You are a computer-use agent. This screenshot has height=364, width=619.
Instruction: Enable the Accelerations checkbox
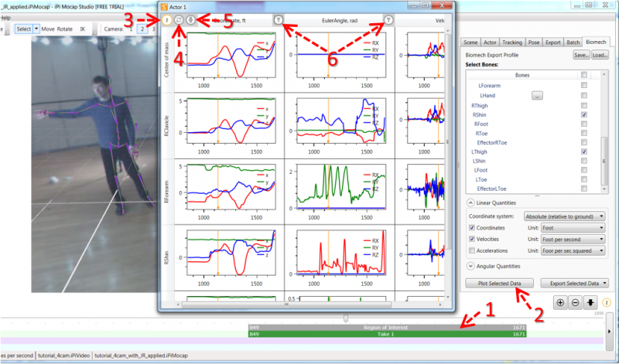pos(472,250)
